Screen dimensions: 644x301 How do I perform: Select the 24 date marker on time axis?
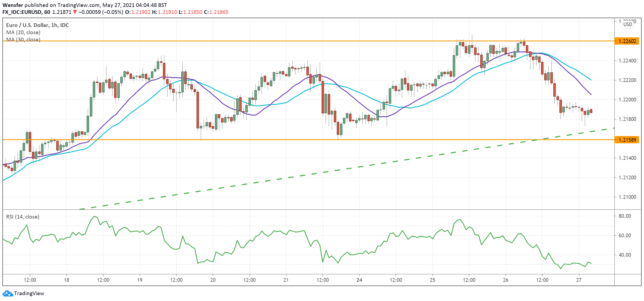coord(359,280)
